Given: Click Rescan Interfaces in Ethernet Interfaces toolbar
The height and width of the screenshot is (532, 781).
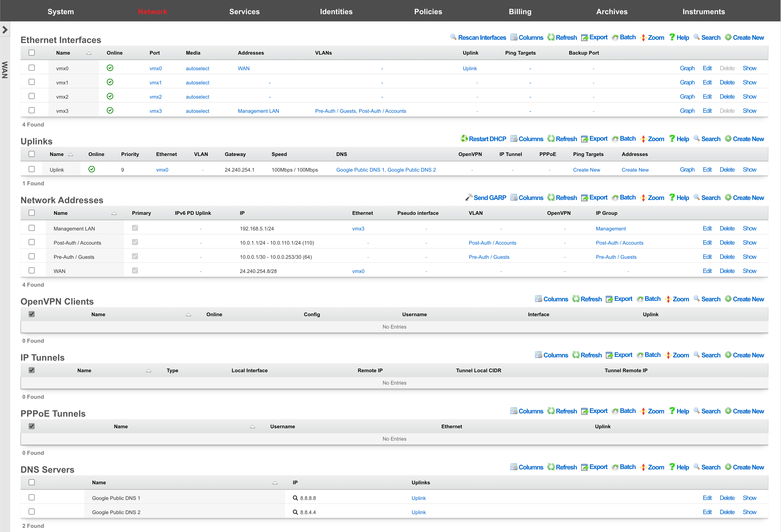Looking at the screenshot, I should [x=478, y=37].
